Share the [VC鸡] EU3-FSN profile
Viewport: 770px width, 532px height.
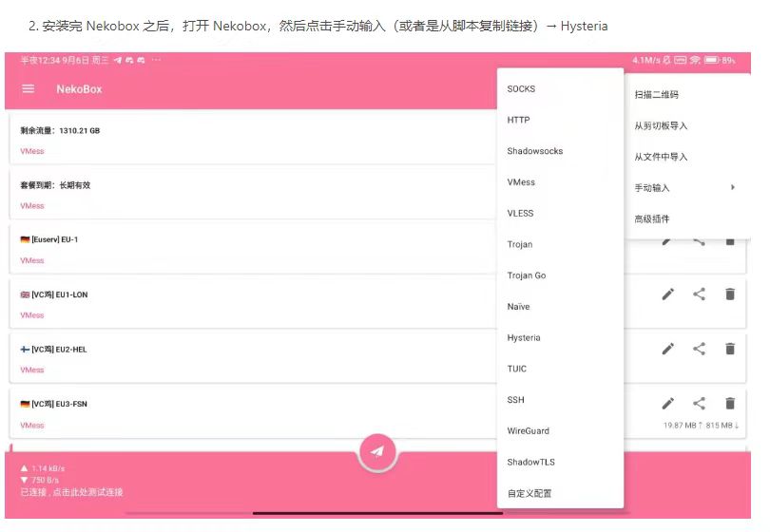click(699, 403)
